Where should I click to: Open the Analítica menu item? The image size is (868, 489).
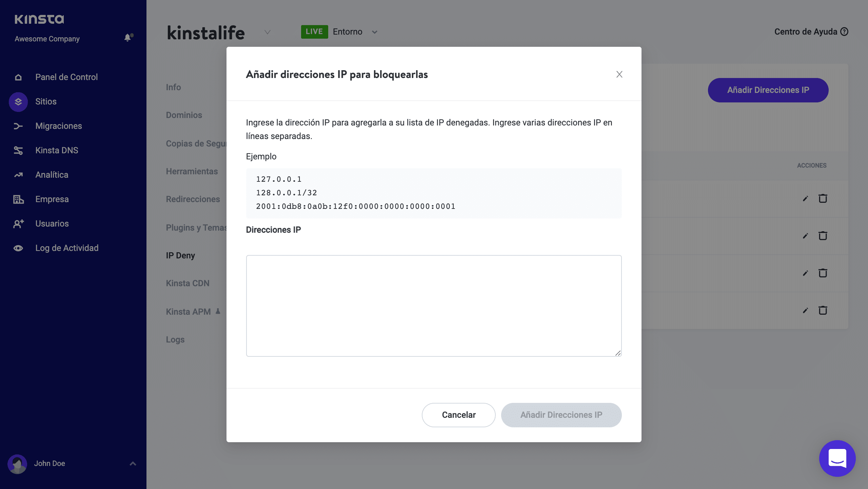tap(52, 175)
